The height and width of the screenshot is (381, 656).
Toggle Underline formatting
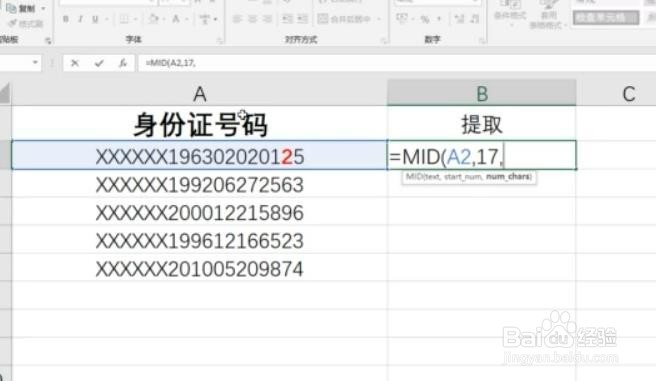pos(95,19)
